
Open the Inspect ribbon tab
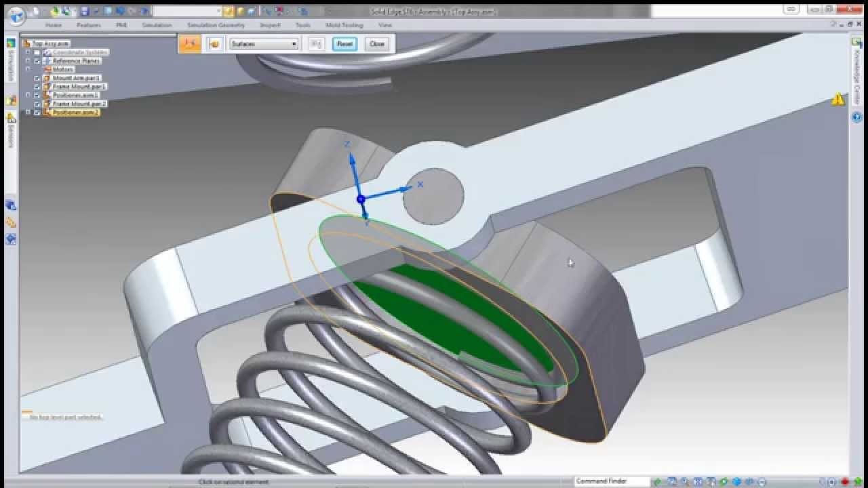click(270, 25)
